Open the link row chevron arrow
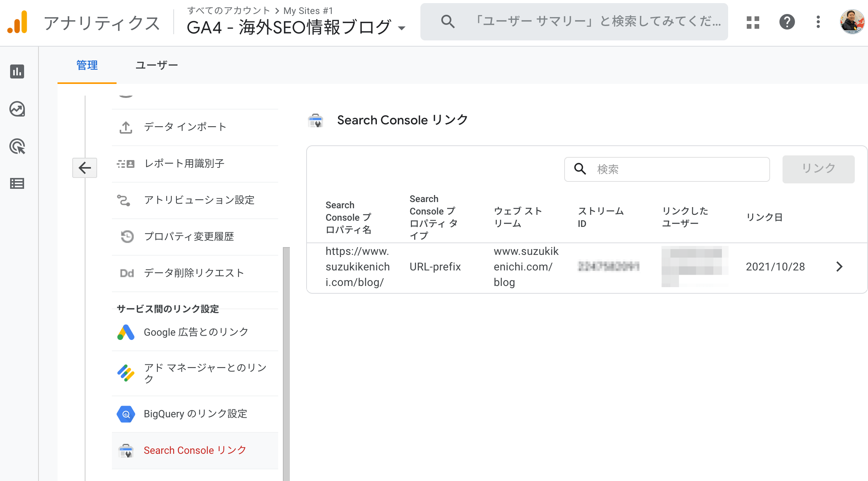This screenshot has height=481, width=868. [839, 267]
